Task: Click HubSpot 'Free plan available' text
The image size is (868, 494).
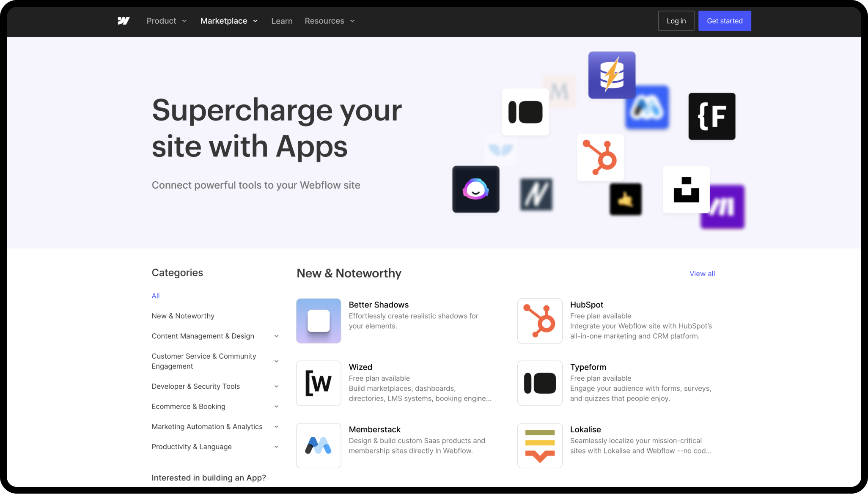Action: click(x=601, y=316)
